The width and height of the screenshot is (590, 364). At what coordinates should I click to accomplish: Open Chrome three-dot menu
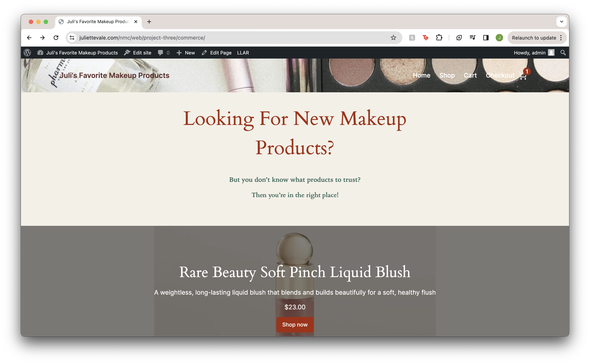(x=561, y=37)
